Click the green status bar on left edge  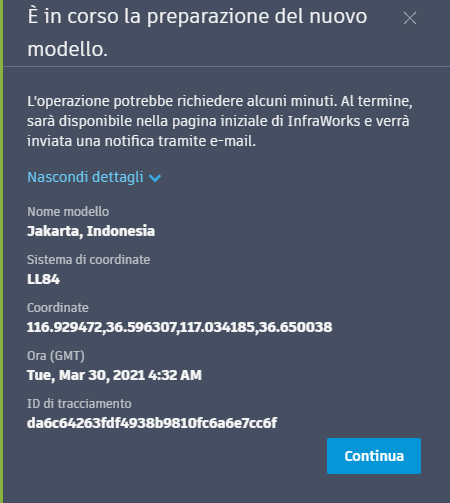(x=1, y=251)
